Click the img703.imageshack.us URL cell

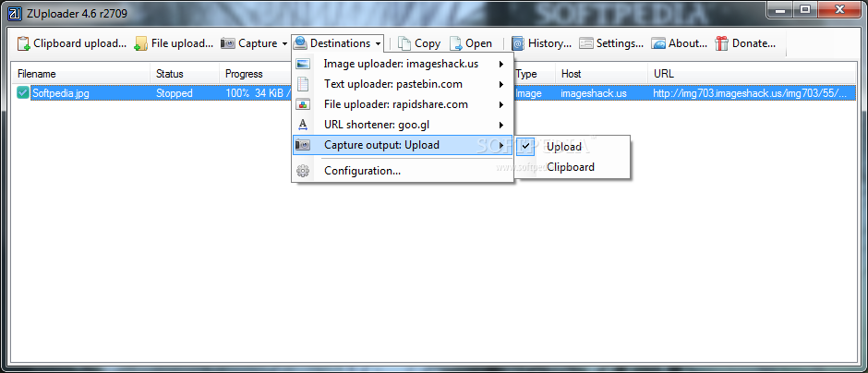tap(750, 93)
